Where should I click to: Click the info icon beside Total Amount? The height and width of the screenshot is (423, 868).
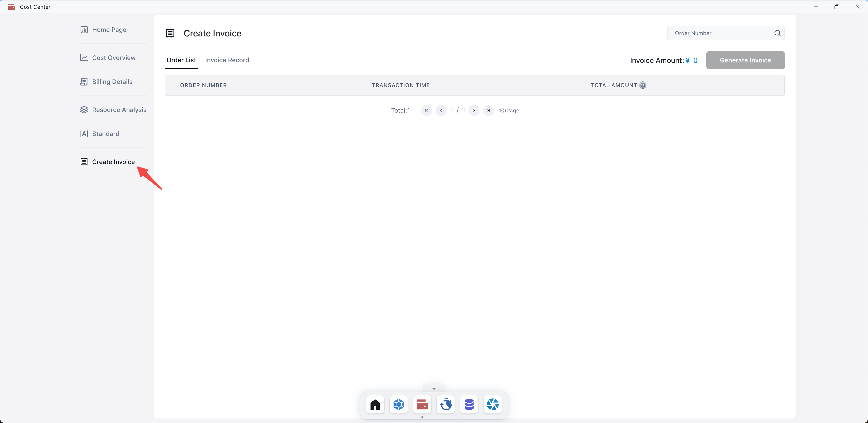(643, 85)
